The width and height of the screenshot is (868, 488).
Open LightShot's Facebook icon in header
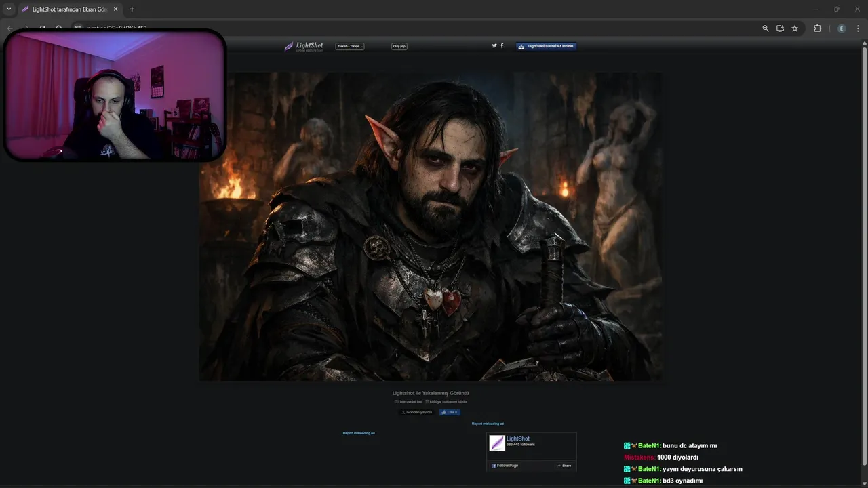click(x=502, y=45)
